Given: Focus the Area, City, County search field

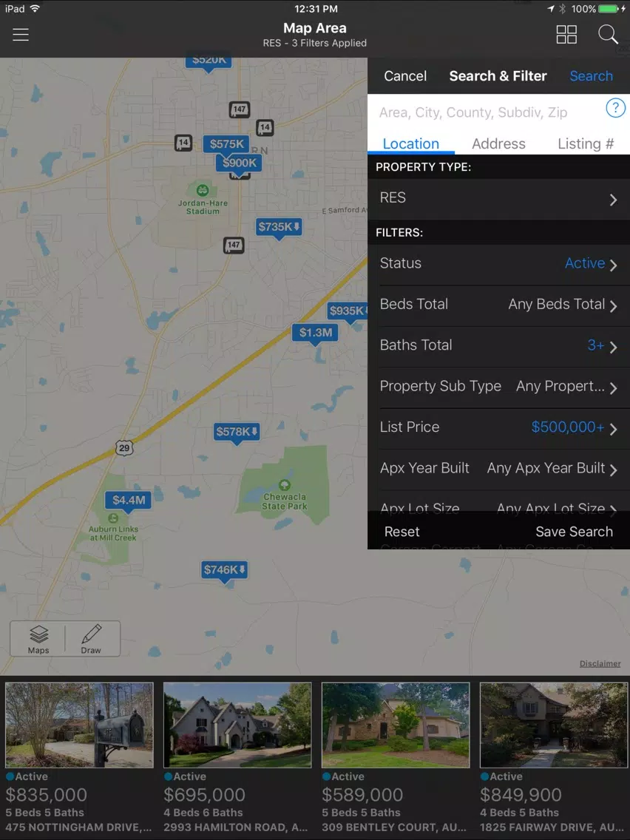Looking at the screenshot, I should pyautogui.click(x=485, y=112).
